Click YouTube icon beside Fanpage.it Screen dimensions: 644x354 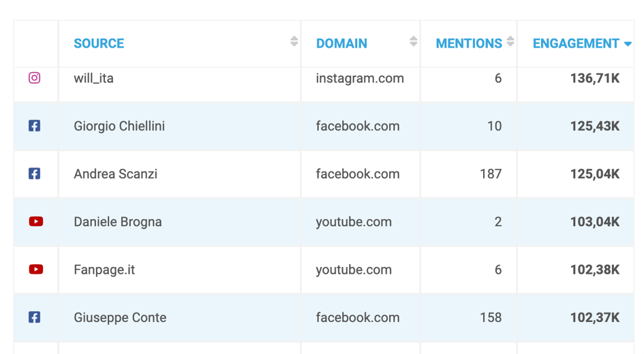coord(36,270)
